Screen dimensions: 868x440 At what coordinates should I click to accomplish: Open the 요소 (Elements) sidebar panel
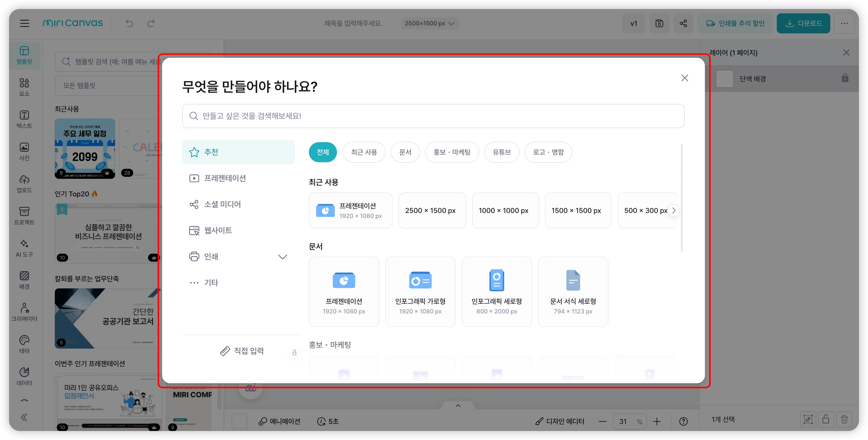click(24, 87)
